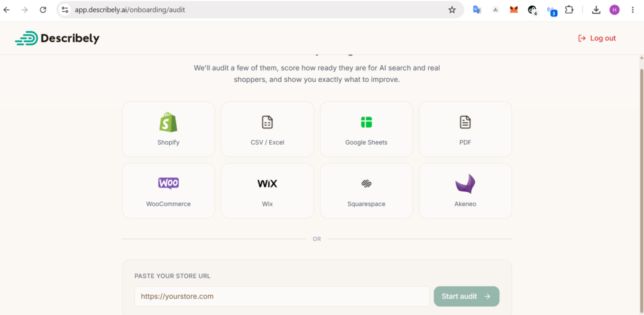Viewport: 644px width, 315px height.
Task: Click the "OR" separator text
Action: tap(317, 239)
